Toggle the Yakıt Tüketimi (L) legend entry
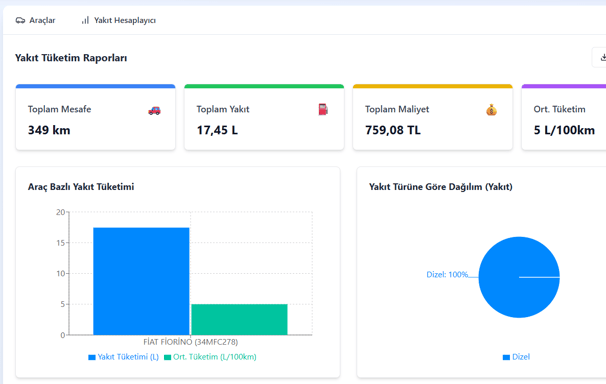Image resolution: width=606 pixels, height=384 pixels. coord(124,357)
